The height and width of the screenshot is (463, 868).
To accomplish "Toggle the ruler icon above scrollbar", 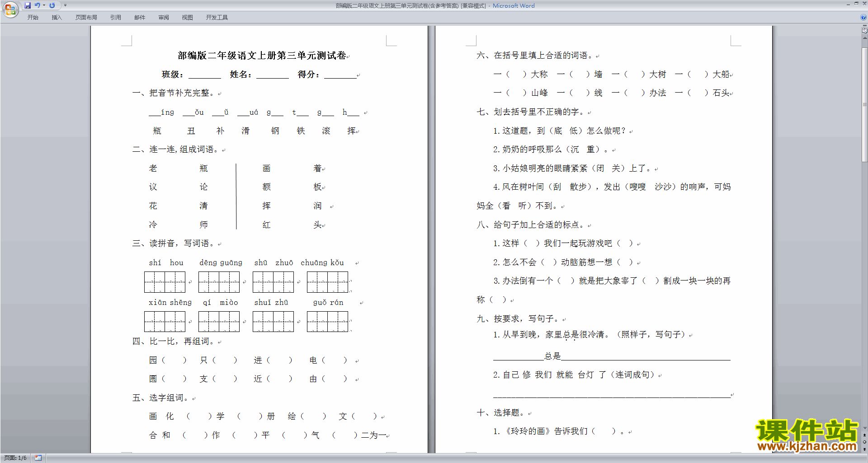I will click(x=864, y=30).
